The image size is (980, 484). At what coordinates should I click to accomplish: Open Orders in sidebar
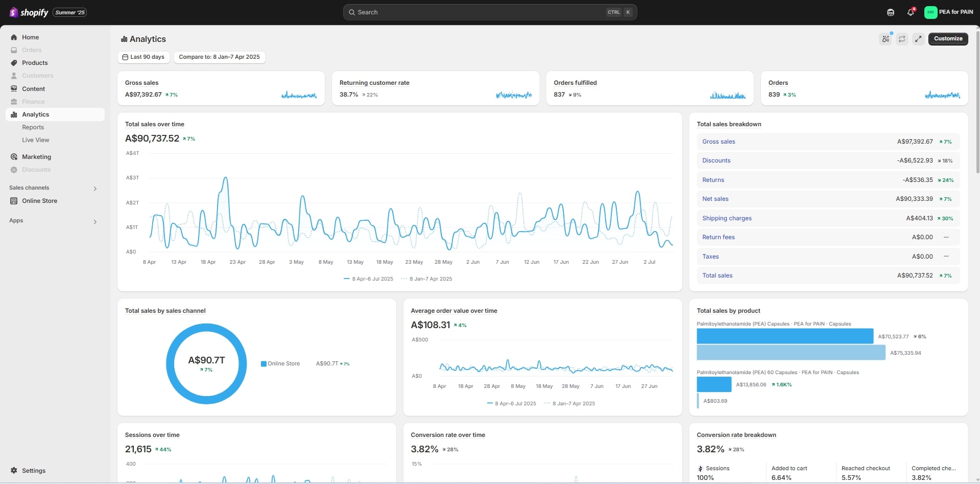[32, 50]
